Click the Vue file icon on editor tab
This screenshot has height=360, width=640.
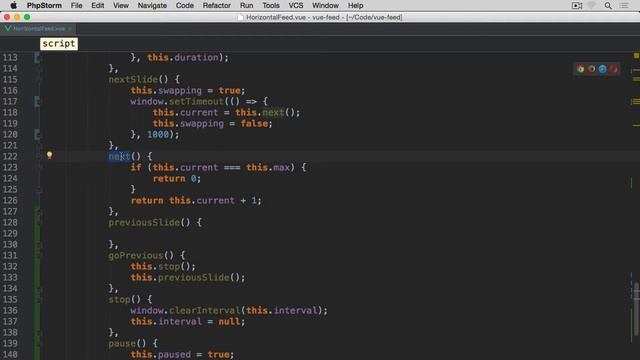[x=7, y=29]
